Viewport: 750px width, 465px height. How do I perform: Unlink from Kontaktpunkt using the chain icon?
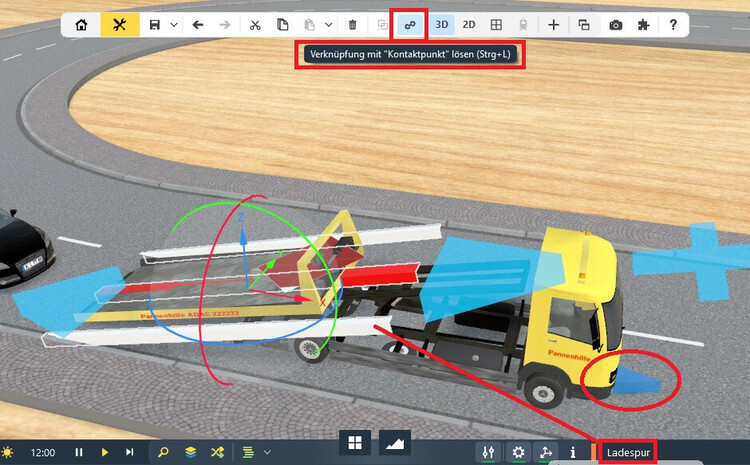tap(410, 25)
